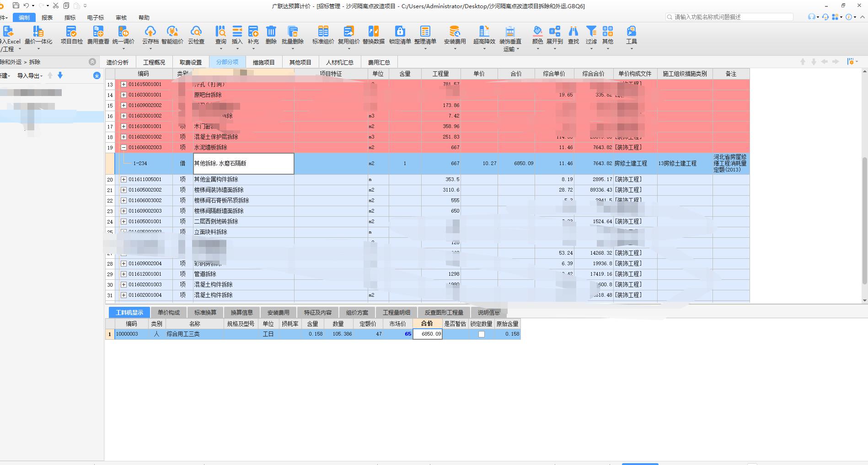The image size is (868, 465).
Task: Click the 锁定清单 lock list icon
Action: (x=400, y=32)
